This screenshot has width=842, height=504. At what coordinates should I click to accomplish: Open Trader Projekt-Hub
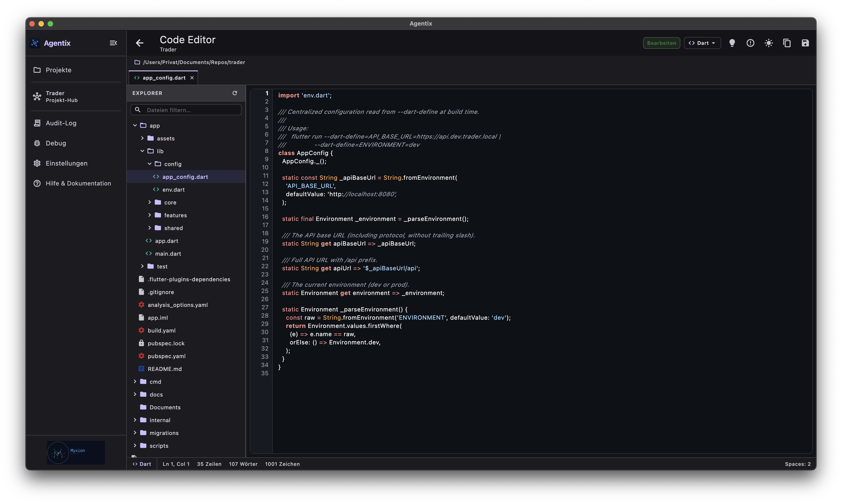click(76, 97)
